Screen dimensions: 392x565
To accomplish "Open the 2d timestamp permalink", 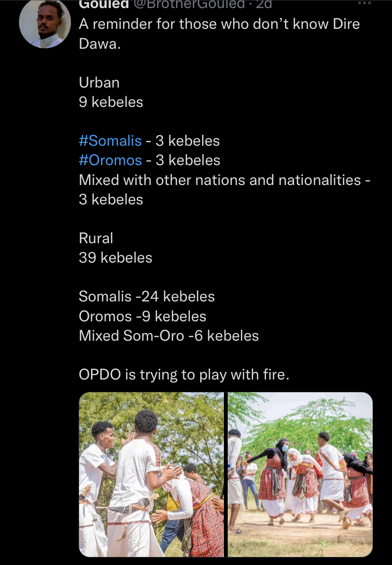I will (x=264, y=4).
